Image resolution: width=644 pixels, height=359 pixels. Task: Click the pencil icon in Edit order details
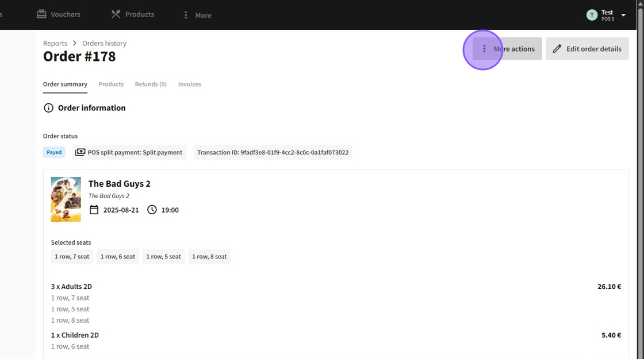[557, 49]
